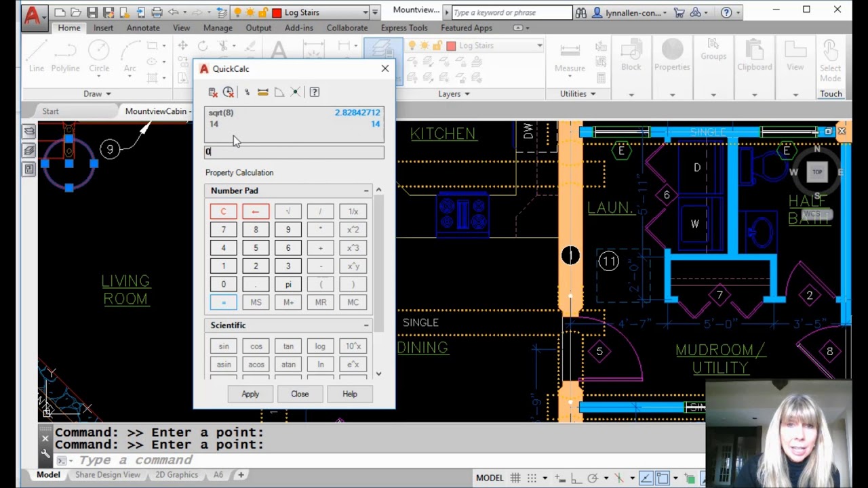
Task: Click the Get Coordinates icon in QuickCalc
Action: tap(247, 92)
